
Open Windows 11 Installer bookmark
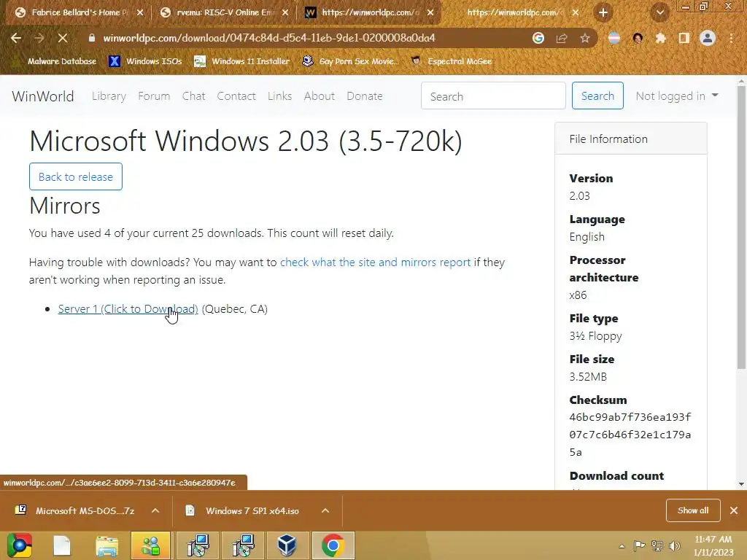[x=242, y=61]
